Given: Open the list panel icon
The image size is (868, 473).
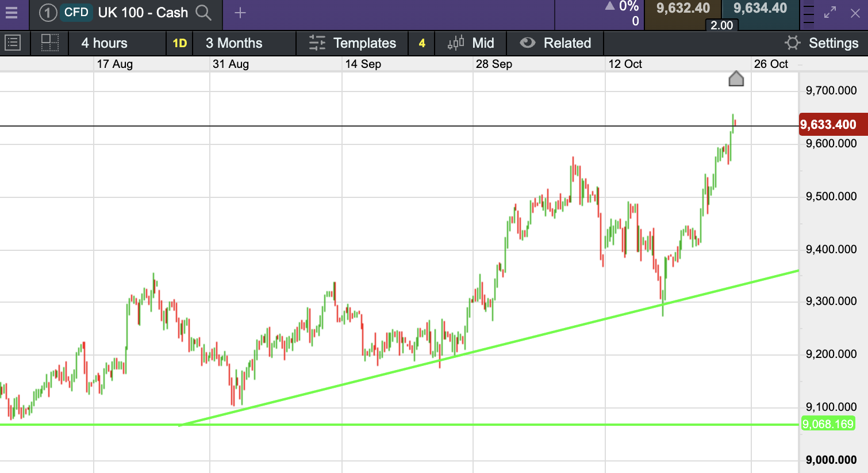Looking at the screenshot, I should coord(13,43).
